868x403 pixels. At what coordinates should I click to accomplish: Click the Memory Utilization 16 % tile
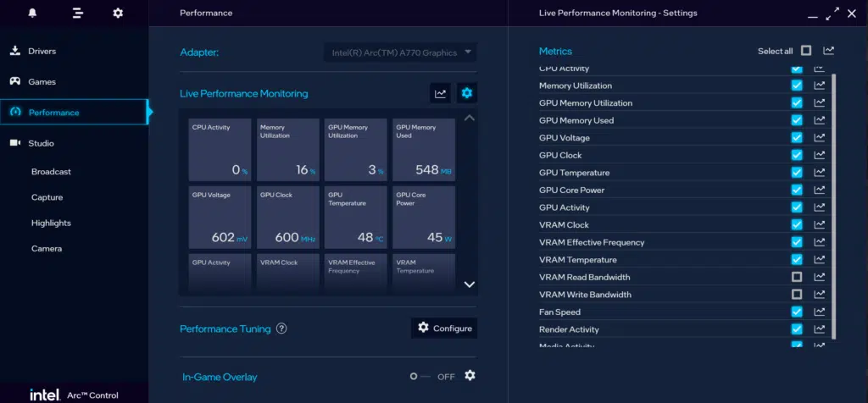pyautogui.click(x=288, y=150)
